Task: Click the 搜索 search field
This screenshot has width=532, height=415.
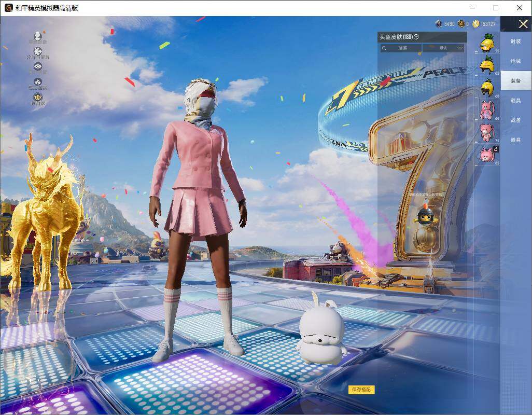Action: point(401,48)
